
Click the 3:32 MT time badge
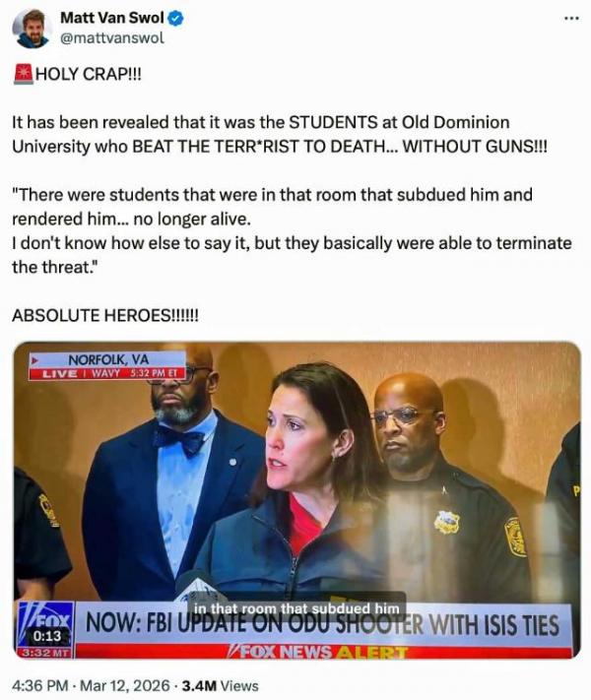coord(44,652)
